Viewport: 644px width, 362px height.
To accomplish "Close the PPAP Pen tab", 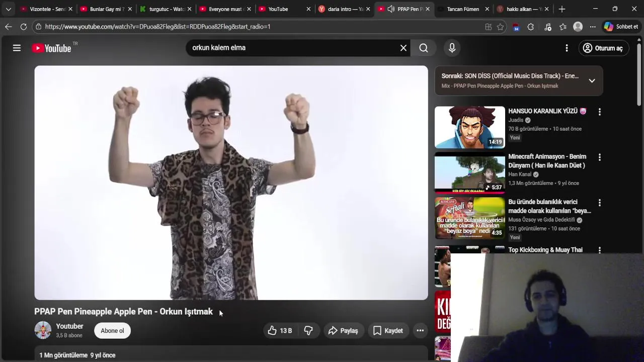I will (428, 9).
